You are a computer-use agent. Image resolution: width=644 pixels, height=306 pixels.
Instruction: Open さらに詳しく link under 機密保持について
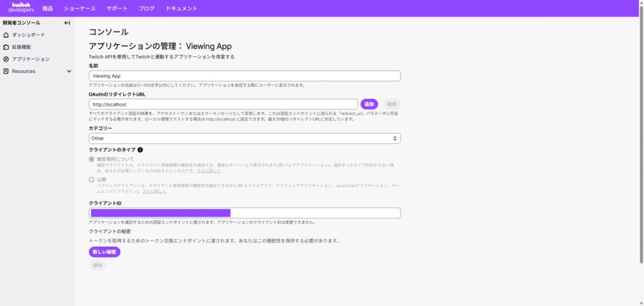pos(209,171)
